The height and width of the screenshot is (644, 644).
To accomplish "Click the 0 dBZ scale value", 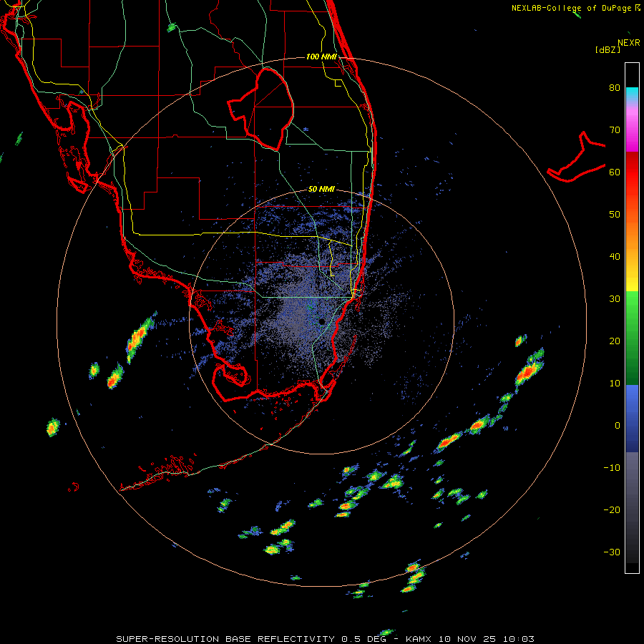I will (x=618, y=426).
